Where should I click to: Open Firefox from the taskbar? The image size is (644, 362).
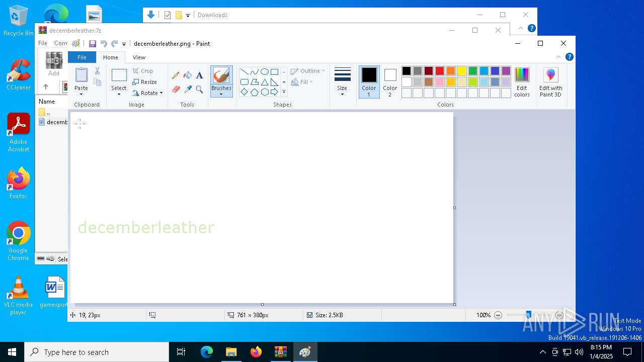[x=256, y=352]
